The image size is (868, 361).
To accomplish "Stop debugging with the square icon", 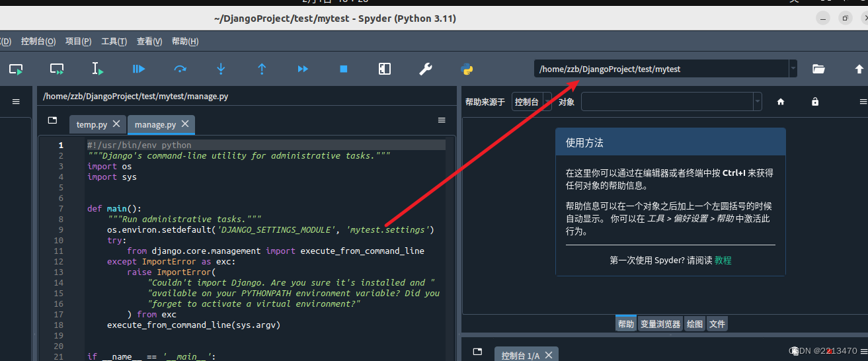I will click(x=344, y=69).
